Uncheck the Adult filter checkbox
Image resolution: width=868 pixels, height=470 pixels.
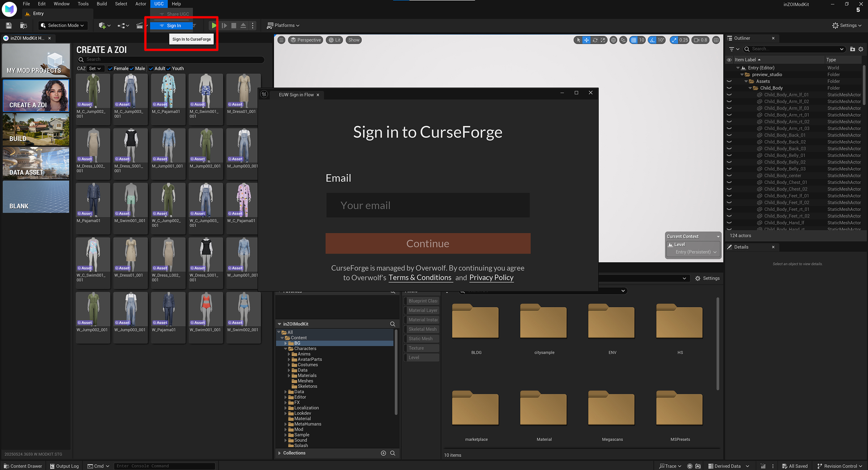[x=151, y=69]
